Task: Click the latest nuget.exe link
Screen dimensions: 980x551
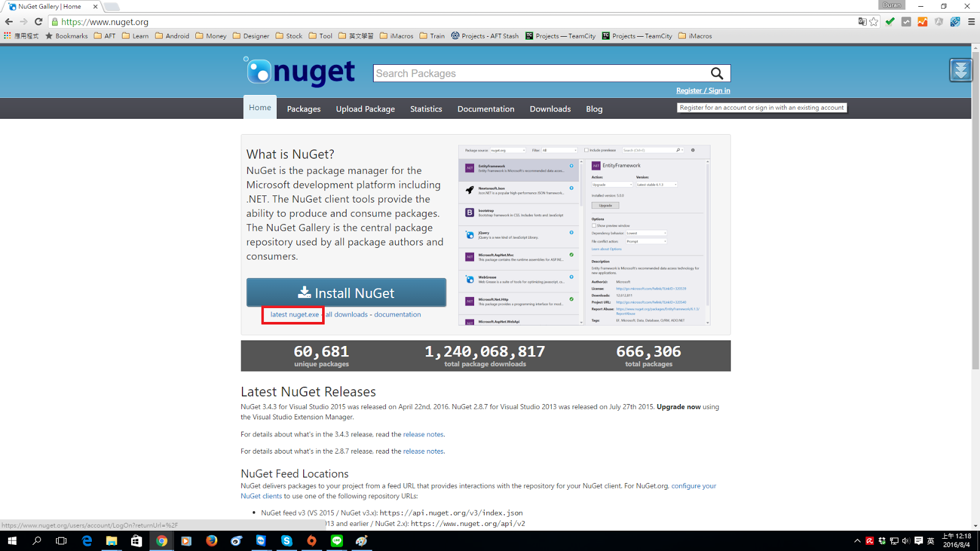Action: pos(295,315)
